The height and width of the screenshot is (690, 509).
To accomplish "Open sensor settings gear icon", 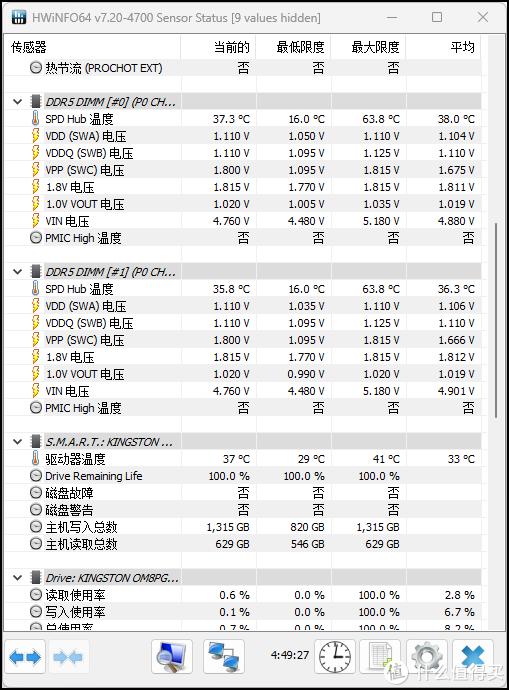I will point(426,657).
